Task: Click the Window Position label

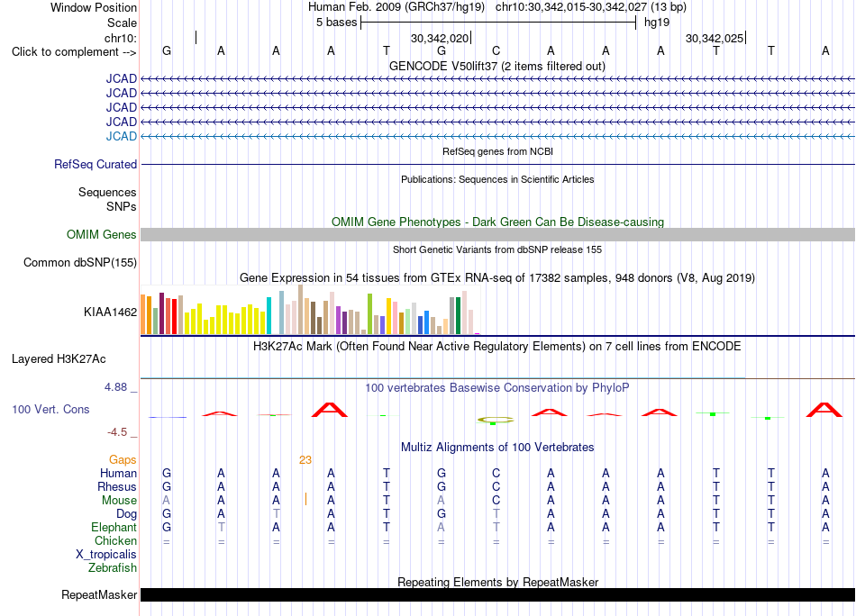Action: (94, 7)
